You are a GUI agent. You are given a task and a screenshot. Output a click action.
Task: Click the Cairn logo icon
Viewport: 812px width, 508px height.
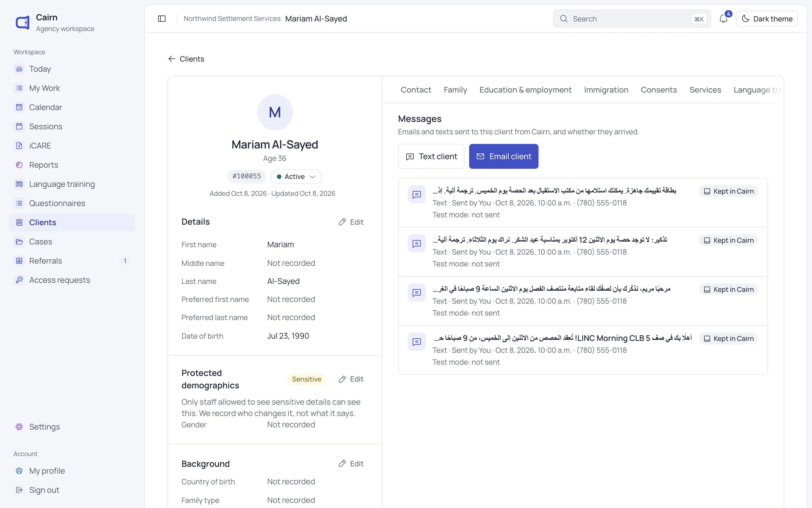pyautogui.click(x=23, y=23)
